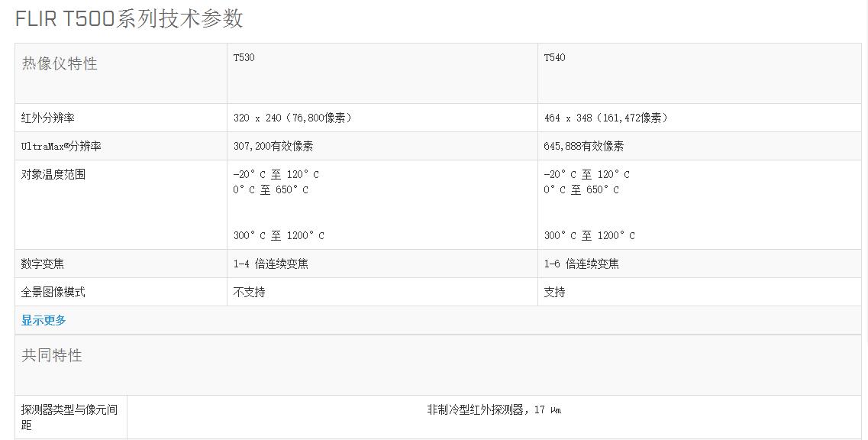Select the 红外分辨率 row label
The height and width of the screenshot is (440, 868).
pos(47,118)
